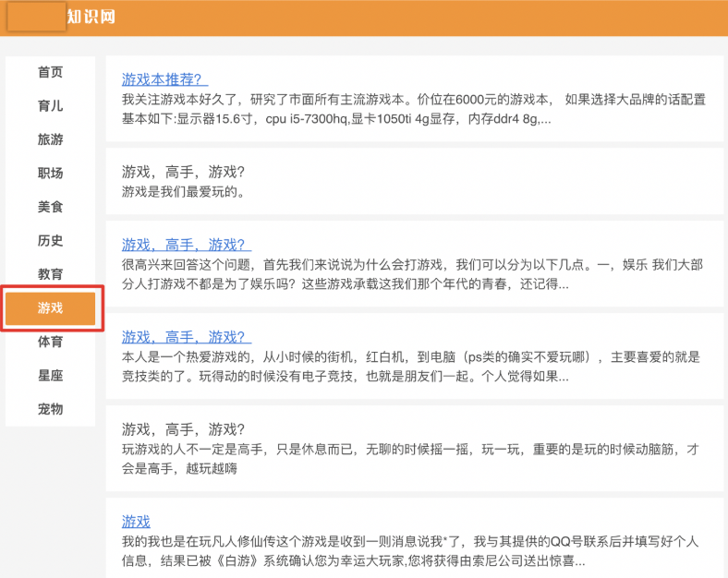728x578 pixels.
Task: Click the title above 游戏是我们最爱玩的
Action: (183, 172)
